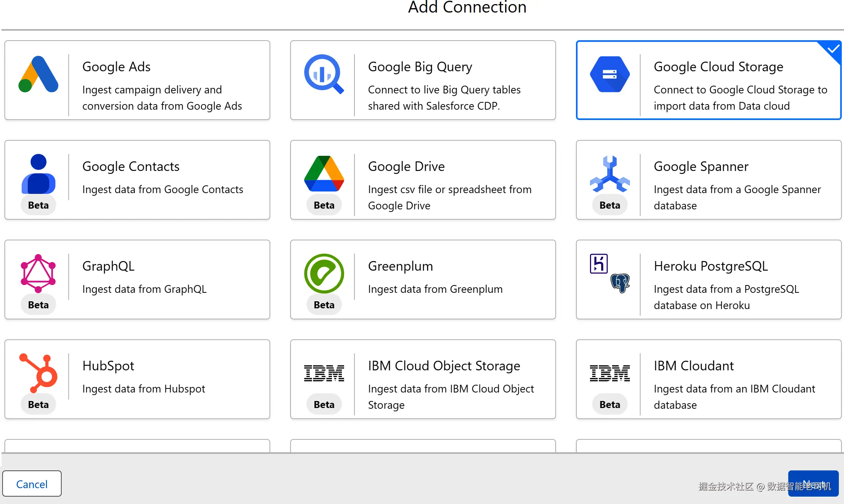Viewport: 844px width, 504px height.
Task: Select the IBM Cloud Object Storage title
Action: [444, 366]
